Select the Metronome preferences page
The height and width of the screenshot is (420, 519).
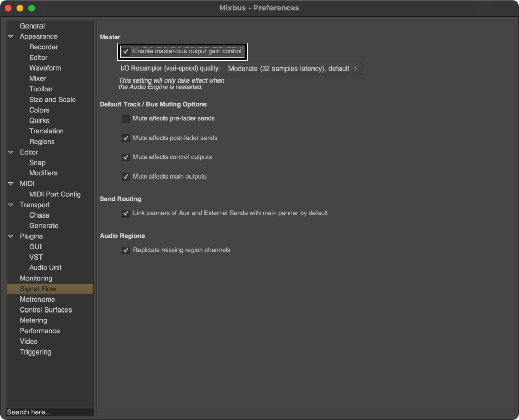[x=37, y=299]
